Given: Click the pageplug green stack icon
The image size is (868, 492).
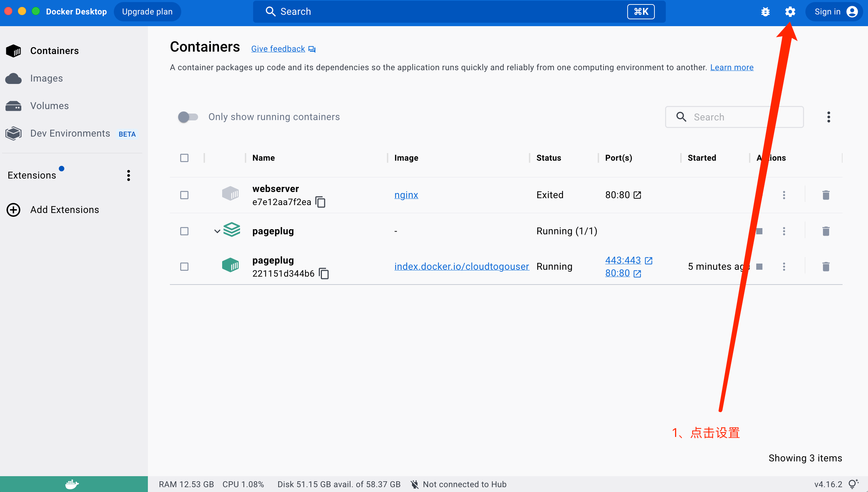Looking at the screenshot, I should [x=231, y=229].
